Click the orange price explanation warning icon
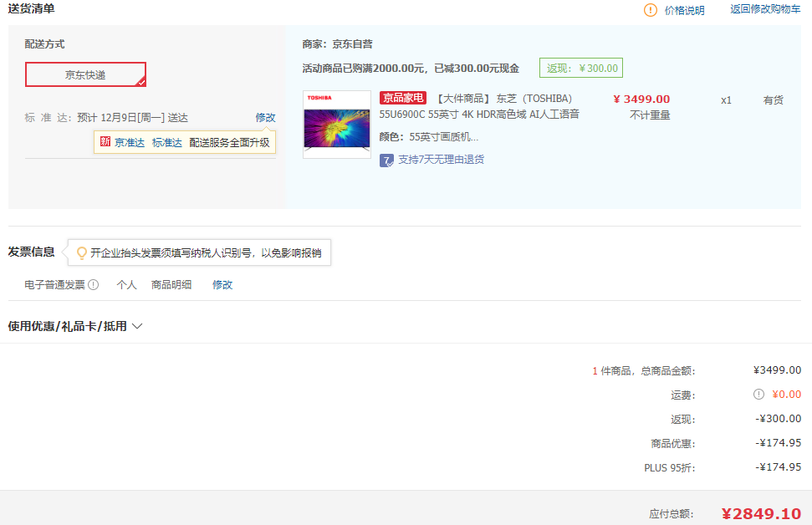812x525 pixels. coord(651,10)
